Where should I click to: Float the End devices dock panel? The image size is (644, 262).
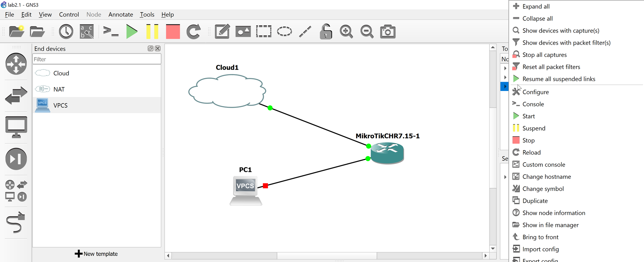[x=150, y=49]
